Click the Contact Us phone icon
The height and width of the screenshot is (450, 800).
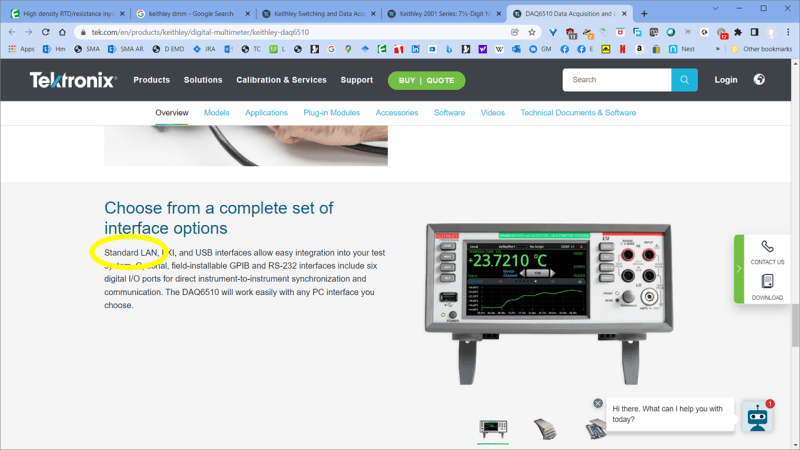pyautogui.click(x=767, y=247)
